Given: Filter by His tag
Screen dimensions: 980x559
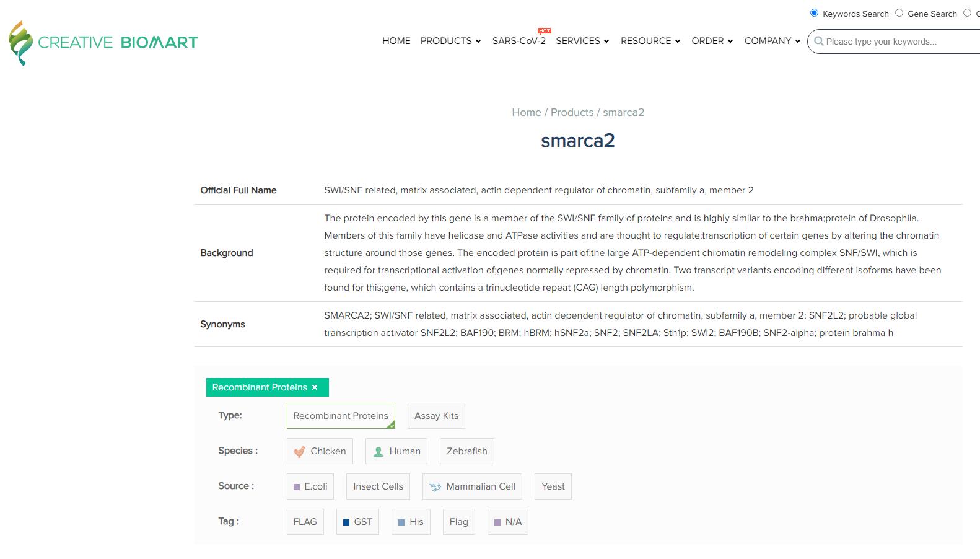Looking at the screenshot, I should coord(411,522).
